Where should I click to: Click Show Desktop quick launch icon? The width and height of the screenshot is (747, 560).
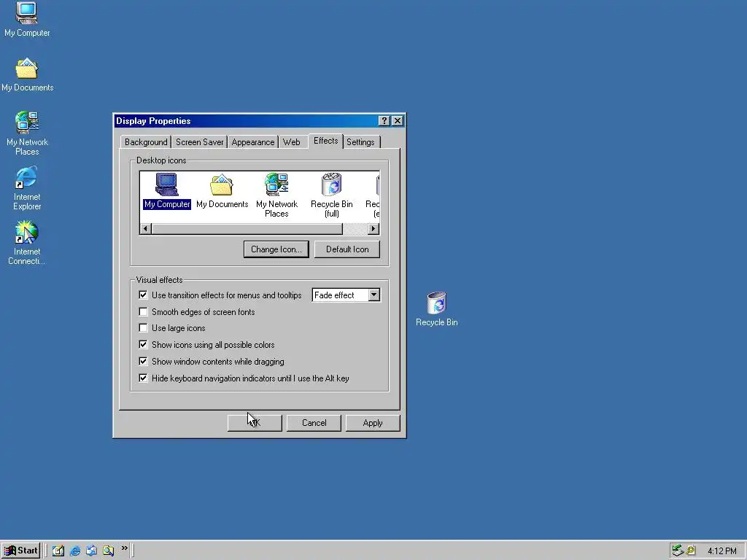(58, 551)
